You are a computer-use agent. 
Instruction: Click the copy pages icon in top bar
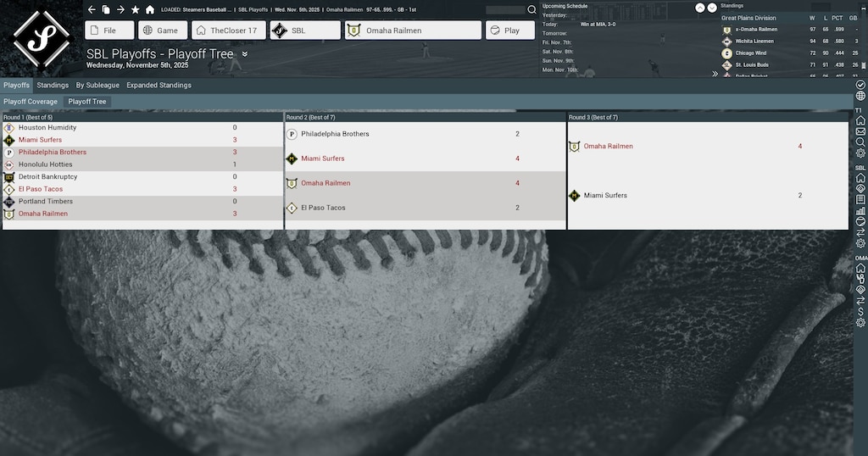click(106, 9)
